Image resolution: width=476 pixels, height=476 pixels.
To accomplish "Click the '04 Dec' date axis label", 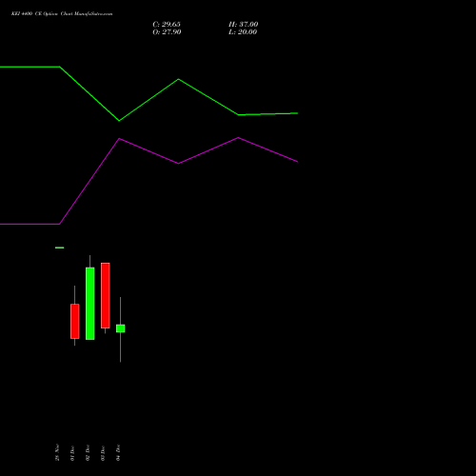I will tap(118, 453).
